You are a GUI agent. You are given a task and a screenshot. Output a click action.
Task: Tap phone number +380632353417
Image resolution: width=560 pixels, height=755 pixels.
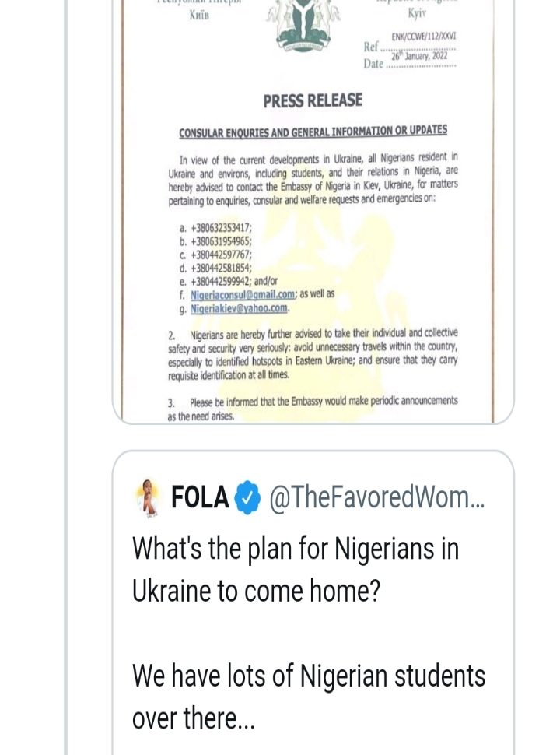tap(221, 228)
